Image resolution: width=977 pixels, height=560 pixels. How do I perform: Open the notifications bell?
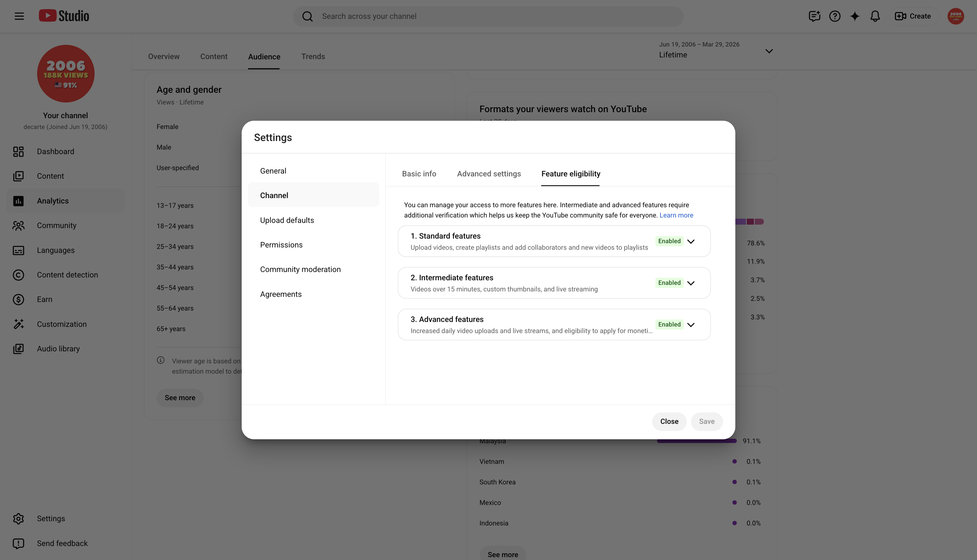(875, 16)
